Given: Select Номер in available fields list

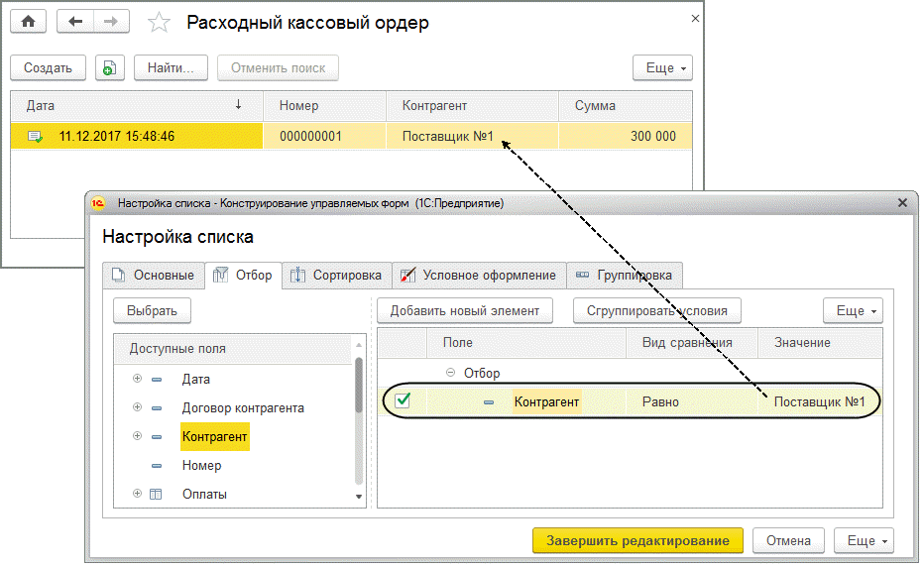Looking at the screenshot, I should [201, 466].
